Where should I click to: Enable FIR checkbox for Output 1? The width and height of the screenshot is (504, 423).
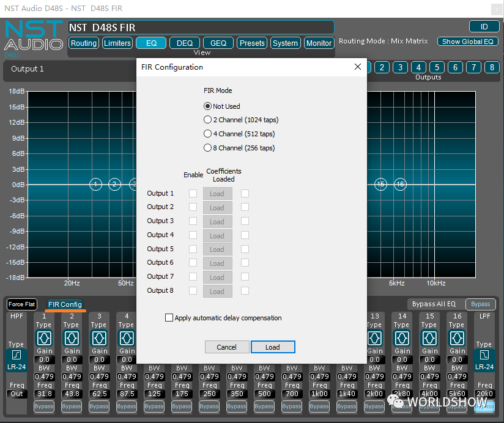tap(193, 193)
